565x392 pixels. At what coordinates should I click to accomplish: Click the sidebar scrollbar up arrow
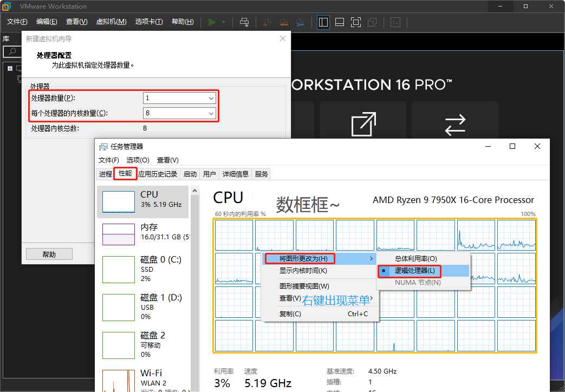(194, 191)
